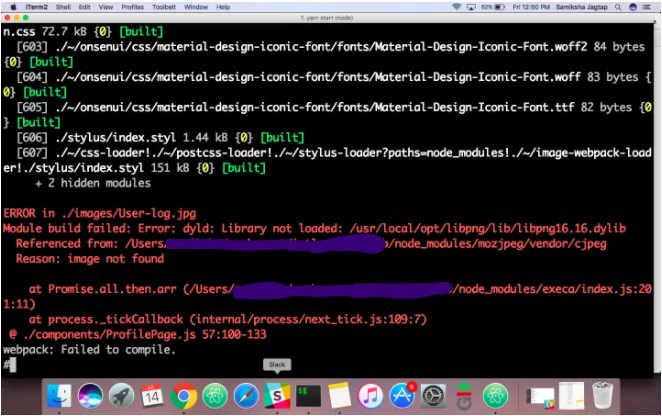Zoom the terminal with green button
The height and width of the screenshot is (416, 662).
point(26,18)
